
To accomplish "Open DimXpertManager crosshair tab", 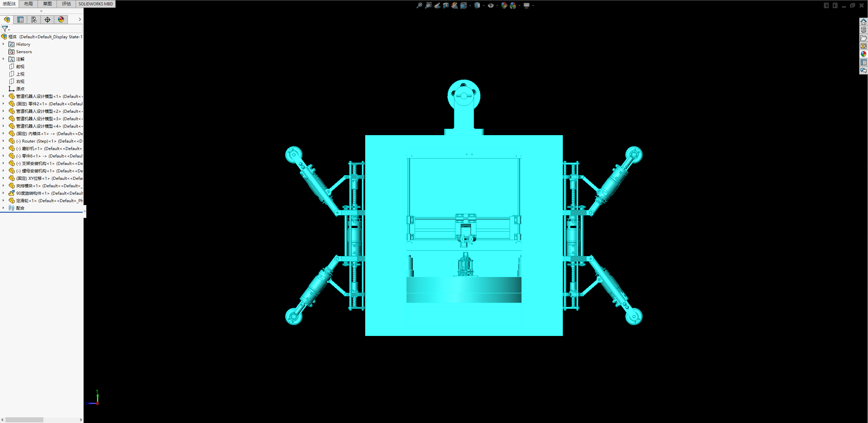I will [x=47, y=20].
